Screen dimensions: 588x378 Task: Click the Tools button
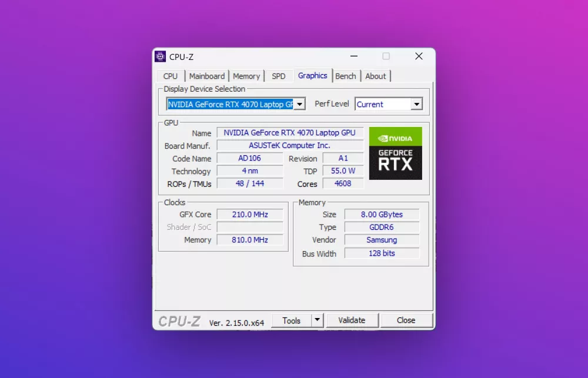tap(292, 320)
